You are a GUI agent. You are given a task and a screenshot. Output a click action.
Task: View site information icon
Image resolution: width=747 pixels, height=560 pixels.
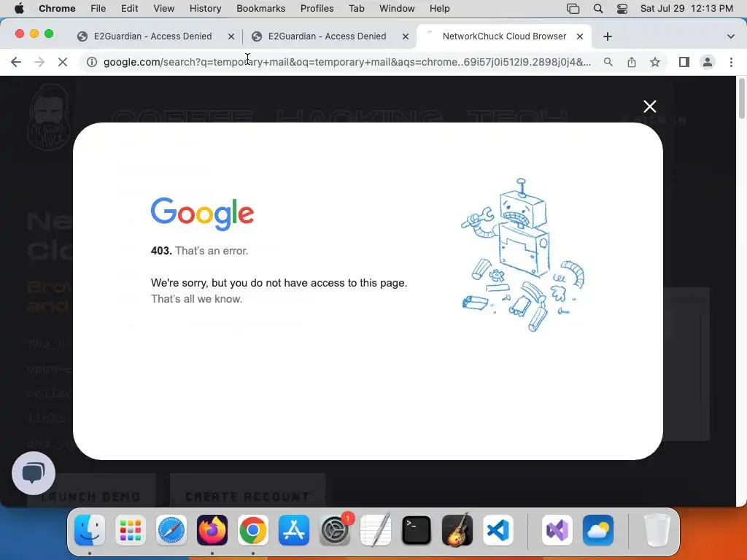(x=92, y=62)
